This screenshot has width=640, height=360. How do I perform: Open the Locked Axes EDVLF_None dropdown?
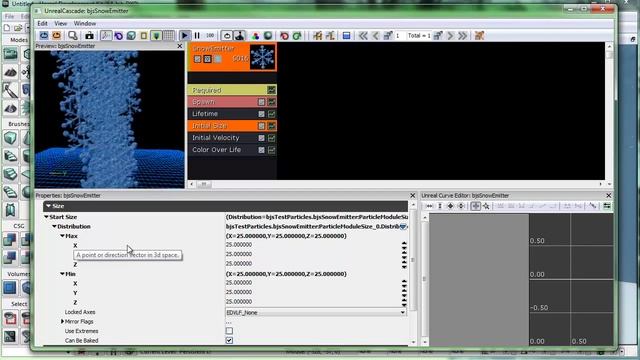[316, 312]
